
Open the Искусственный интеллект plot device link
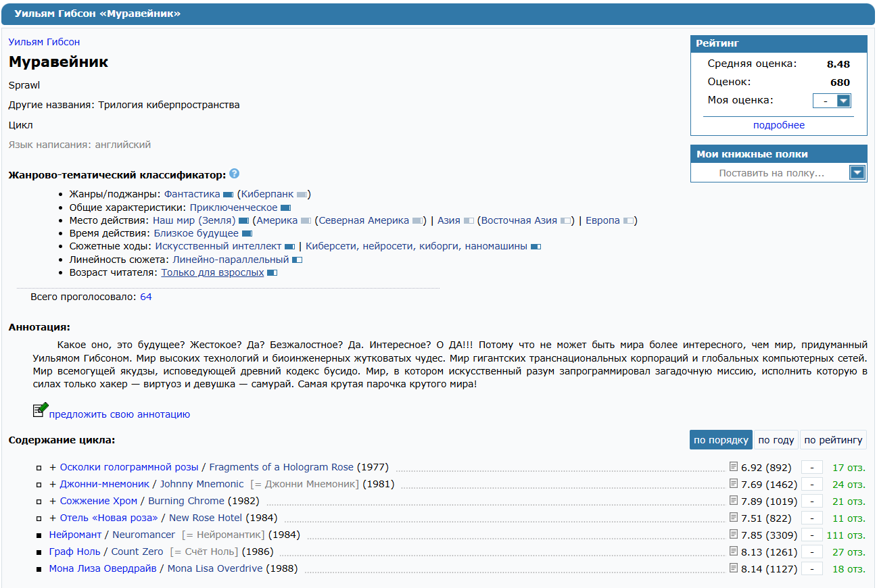[x=218, y=247]
